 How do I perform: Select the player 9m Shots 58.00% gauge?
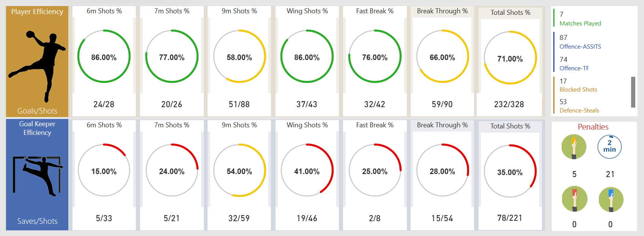239,57
